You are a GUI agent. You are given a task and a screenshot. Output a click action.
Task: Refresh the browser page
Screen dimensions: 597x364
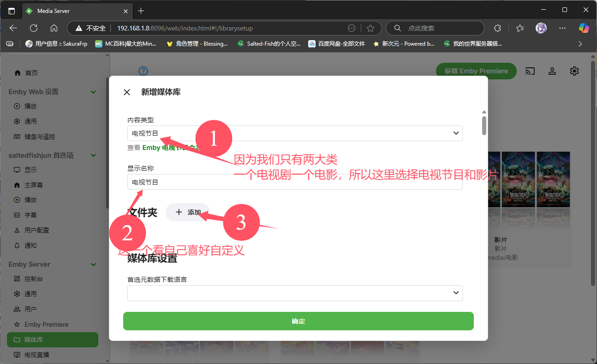(34, 28)
